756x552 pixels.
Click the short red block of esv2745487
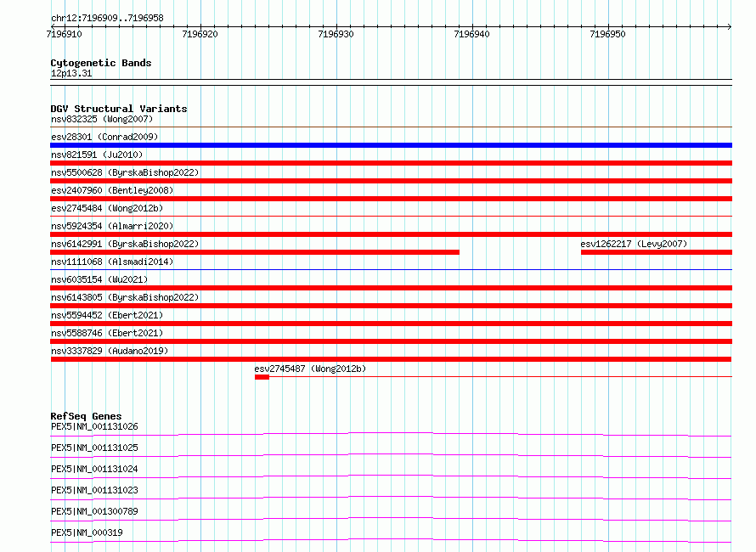coord(262,377)
